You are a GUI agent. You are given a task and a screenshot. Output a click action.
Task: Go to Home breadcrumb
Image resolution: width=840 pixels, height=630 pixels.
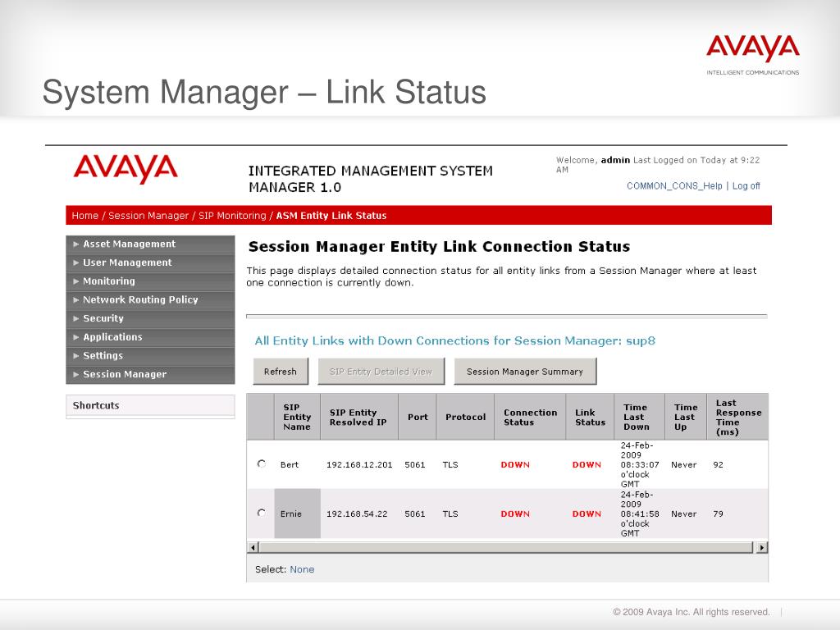pos(85,216)
